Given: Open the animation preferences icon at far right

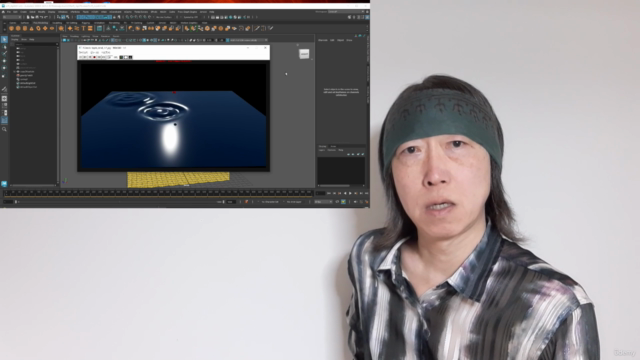Looking at the screenshot, I should pos(366,202).
